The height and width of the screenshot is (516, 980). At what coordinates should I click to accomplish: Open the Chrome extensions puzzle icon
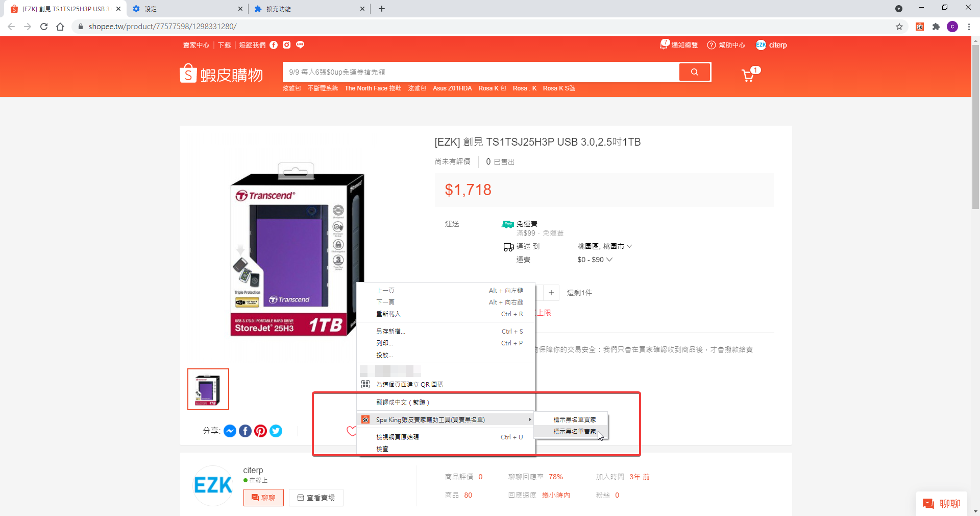[x=936, y=27]
